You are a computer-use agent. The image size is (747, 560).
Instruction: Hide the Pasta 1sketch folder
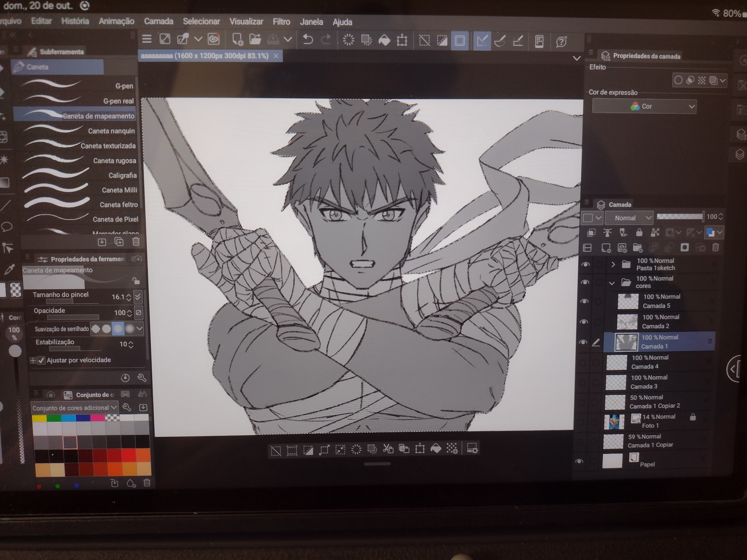(x=586, y=264)
